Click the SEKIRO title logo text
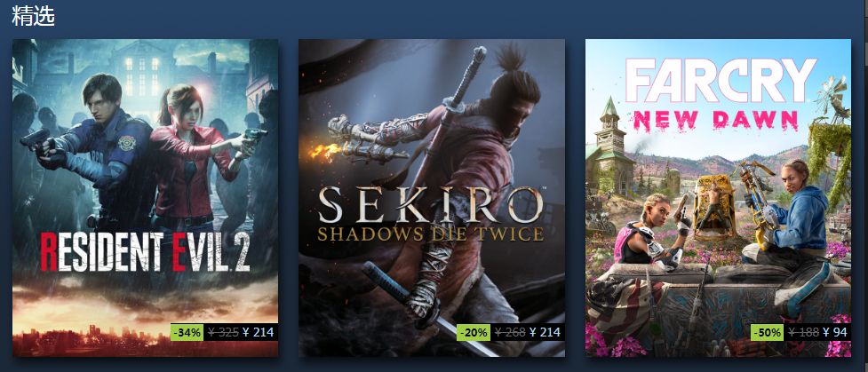 coord(431,205)
